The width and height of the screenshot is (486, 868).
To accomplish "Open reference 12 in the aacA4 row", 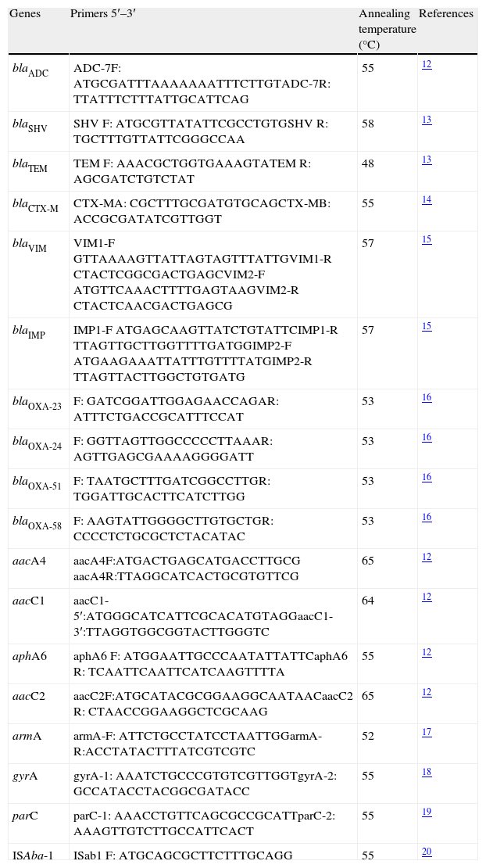I will point(427,558).
